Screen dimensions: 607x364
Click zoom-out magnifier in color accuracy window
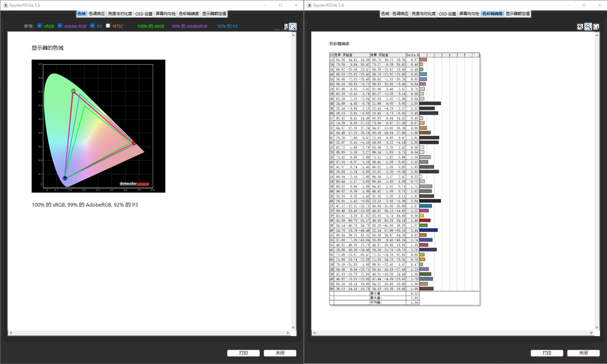[x=588, y=26]
